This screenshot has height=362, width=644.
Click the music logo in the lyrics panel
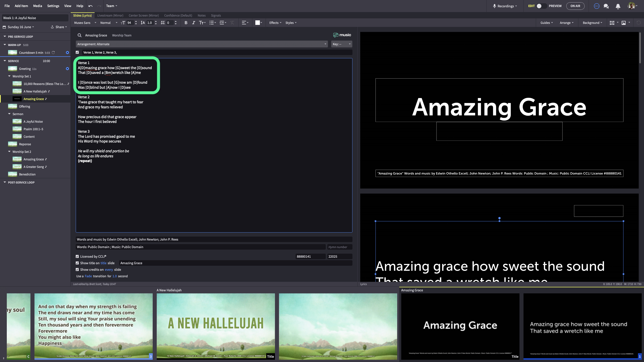(x=342, y=35)
